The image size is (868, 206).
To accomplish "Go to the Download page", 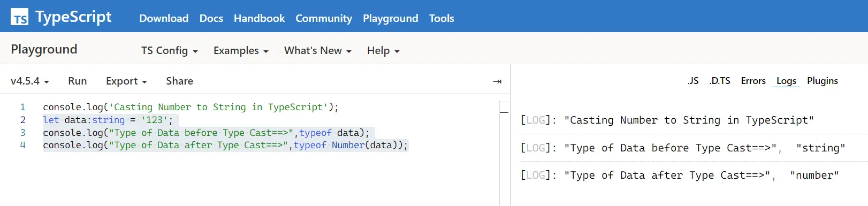I will click(164, 18).
